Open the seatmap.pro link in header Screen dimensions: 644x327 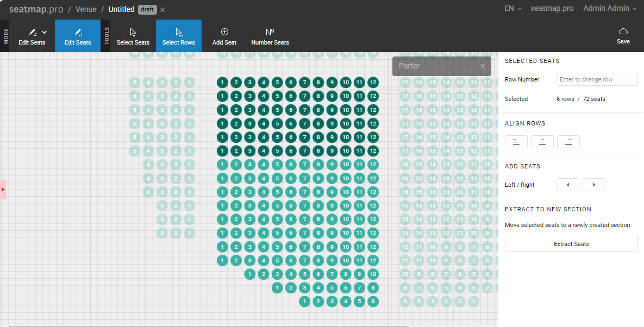click(x=552, y=8)
